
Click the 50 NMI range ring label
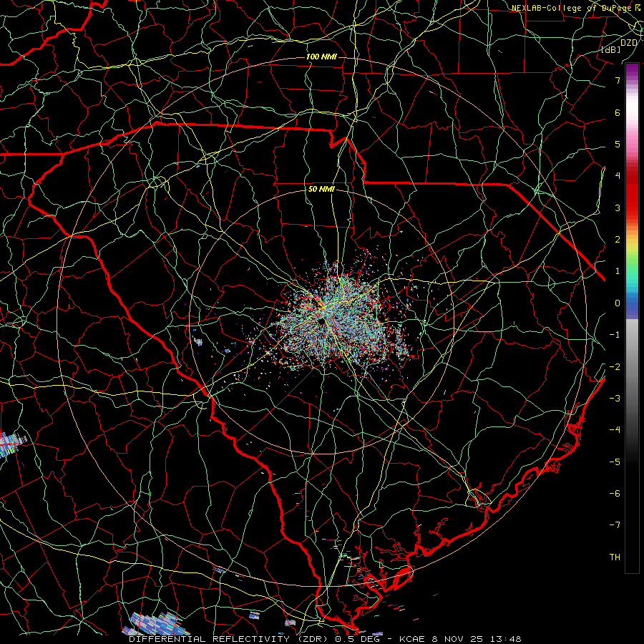tap(321, 190)
